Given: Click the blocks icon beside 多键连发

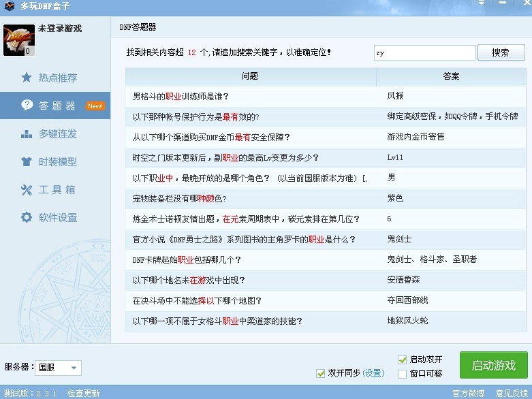Looking at the screenshot, I should pyautogui.click(x=27, y=134).
